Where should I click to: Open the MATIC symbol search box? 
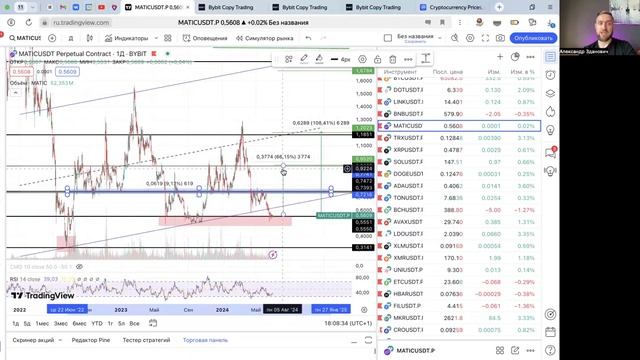(x=25, y=38)
